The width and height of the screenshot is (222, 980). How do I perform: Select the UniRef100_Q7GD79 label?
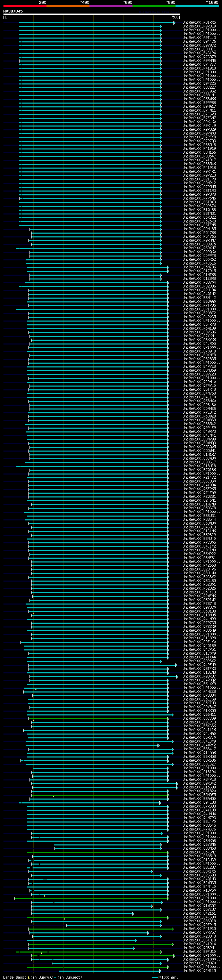pos(199,57)
